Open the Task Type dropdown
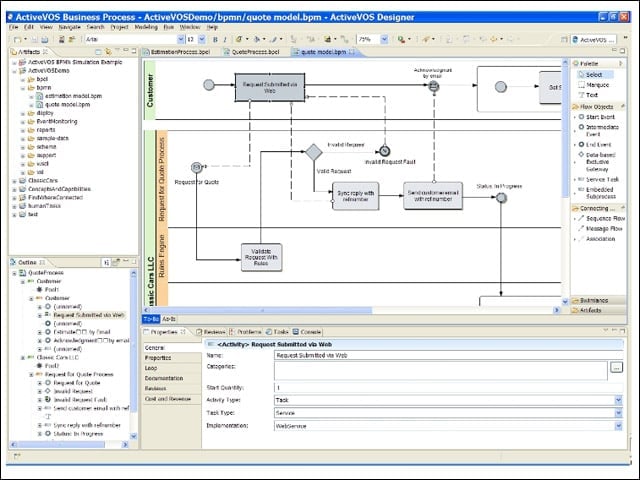The width and height of the screenshot is (640, 480). [x=618, y=413]
